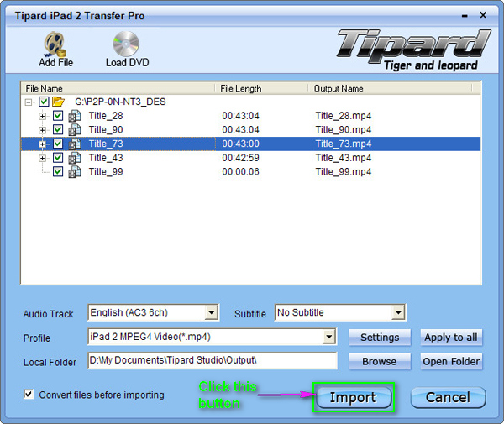Viewport: 504px width, 424px height.
Task: Uncheck the Title_43 checkbox
Action: tap(58, 158)
